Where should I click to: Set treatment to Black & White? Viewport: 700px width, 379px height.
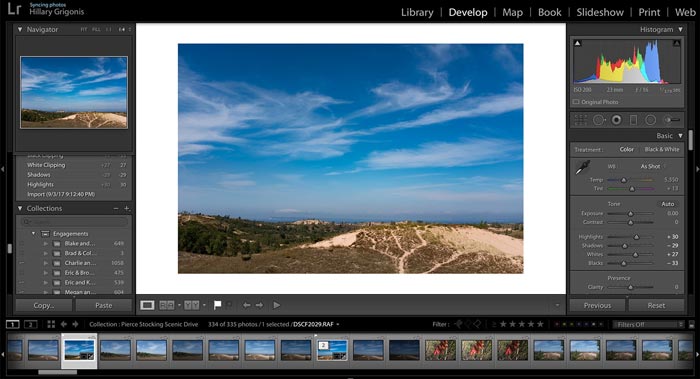pos(662,149)
